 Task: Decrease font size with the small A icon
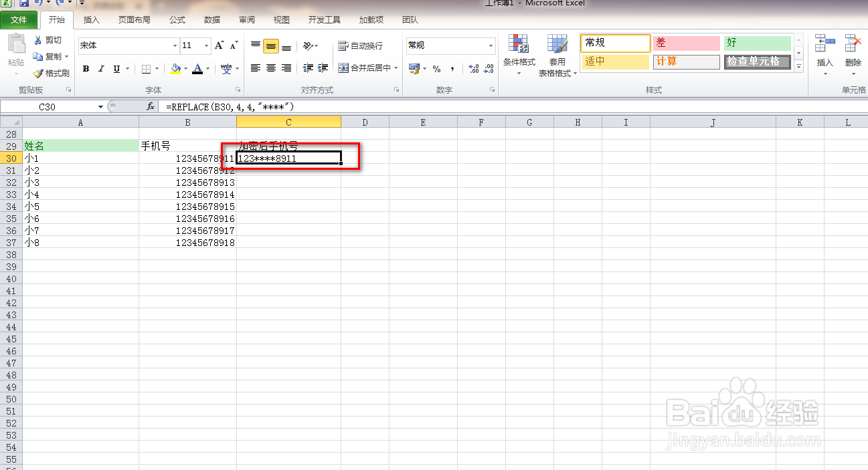pyautogui.click(x=234, y=45)
